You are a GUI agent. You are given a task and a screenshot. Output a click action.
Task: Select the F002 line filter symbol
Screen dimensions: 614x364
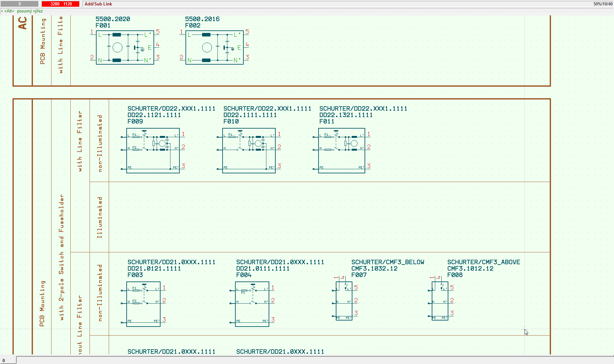click(215, 47)
